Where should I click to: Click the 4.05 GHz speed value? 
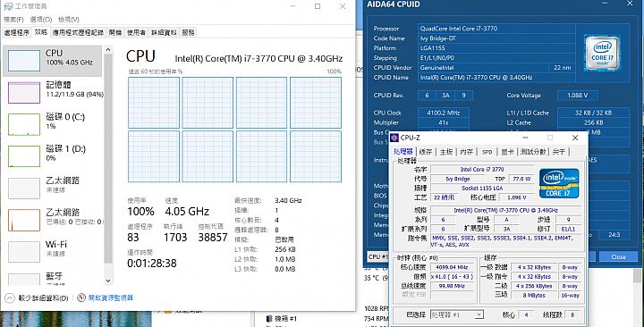187,211
